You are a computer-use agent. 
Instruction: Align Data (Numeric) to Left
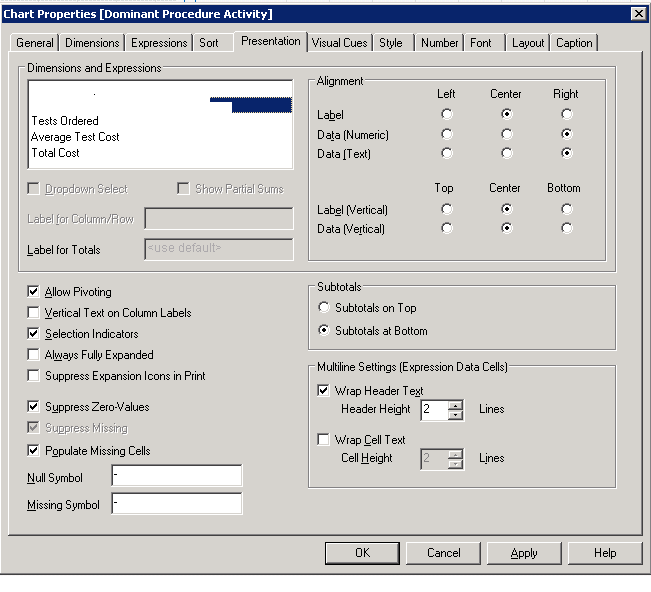447,134
